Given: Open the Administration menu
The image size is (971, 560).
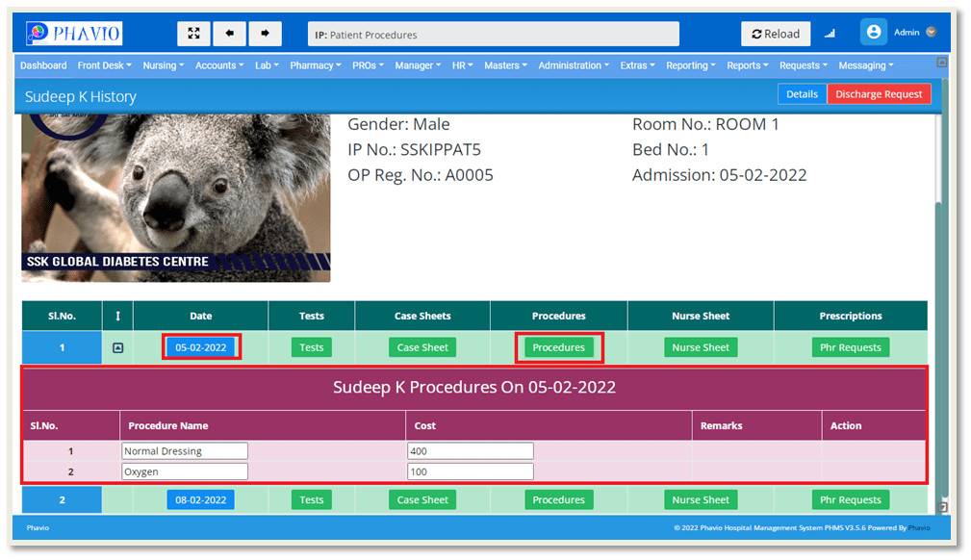Looking at the screenshot, I should (574, 65).
